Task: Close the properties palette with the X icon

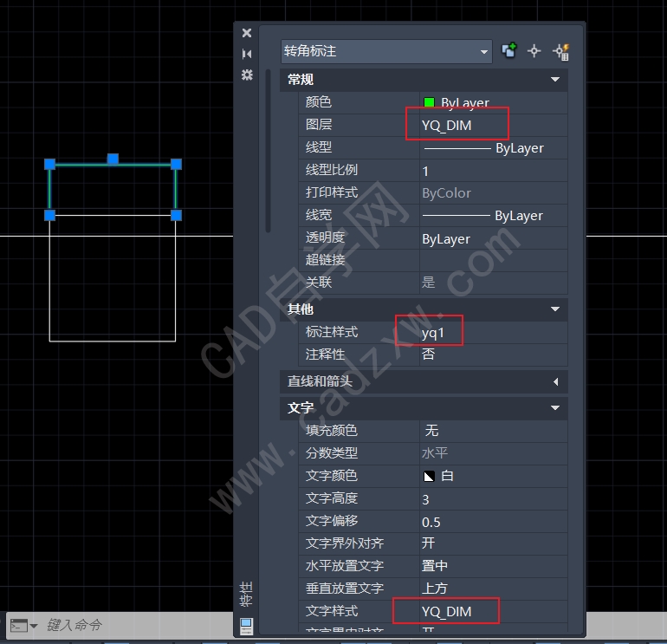Action: click(x=247, y=33)
